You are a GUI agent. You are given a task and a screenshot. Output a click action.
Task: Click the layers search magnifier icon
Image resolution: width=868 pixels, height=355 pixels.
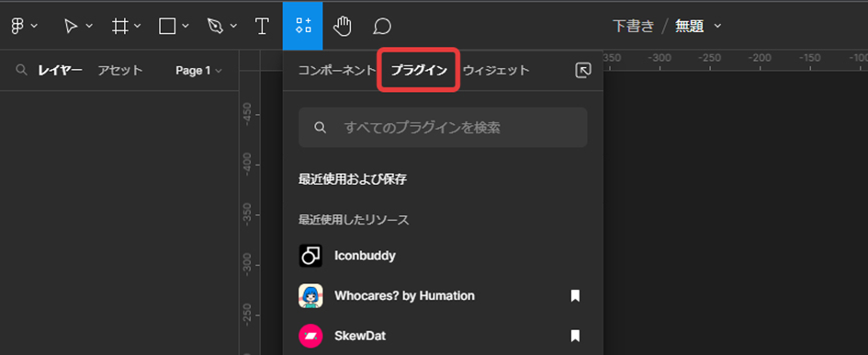[x=22, y=70]
